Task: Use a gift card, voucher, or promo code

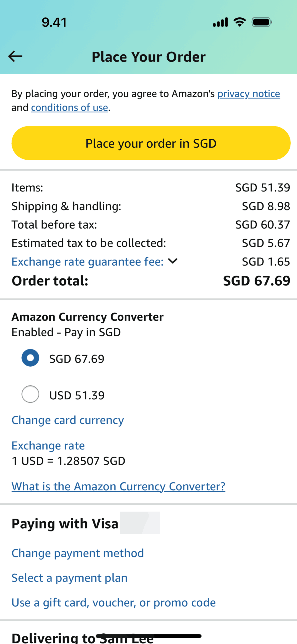Action: point(114,602)
